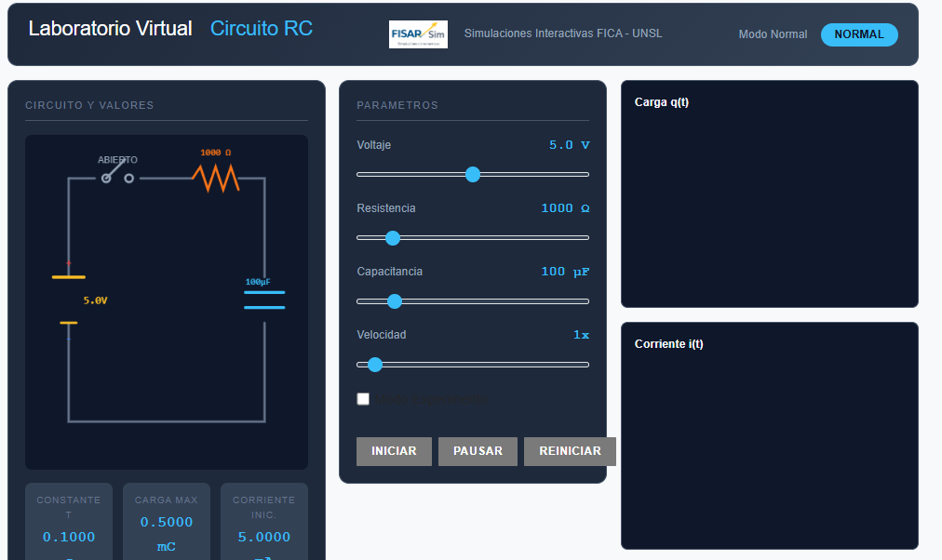Click the Corriente i(t) graph panel
Viewport: 942px width, 560px height.
click(x=769, y=435)
